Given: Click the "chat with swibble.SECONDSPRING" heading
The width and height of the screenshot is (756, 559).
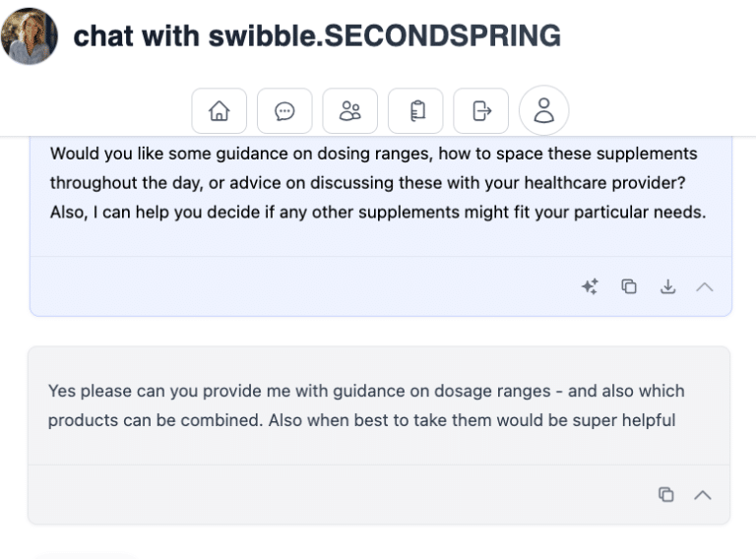Looking at the screenshot, I should click(x=317, y=36).
